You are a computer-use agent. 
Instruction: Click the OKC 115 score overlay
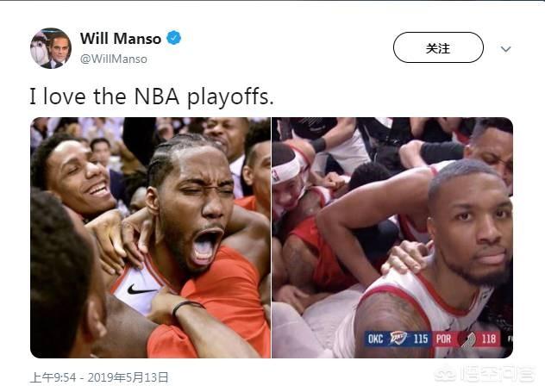click(398, 339)
